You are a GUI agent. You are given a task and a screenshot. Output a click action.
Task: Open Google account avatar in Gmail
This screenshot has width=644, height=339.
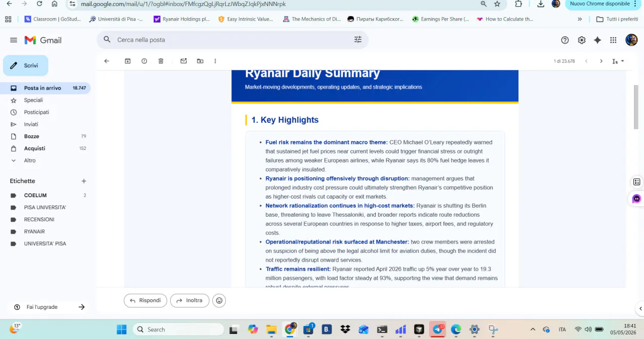pos(631,40)
